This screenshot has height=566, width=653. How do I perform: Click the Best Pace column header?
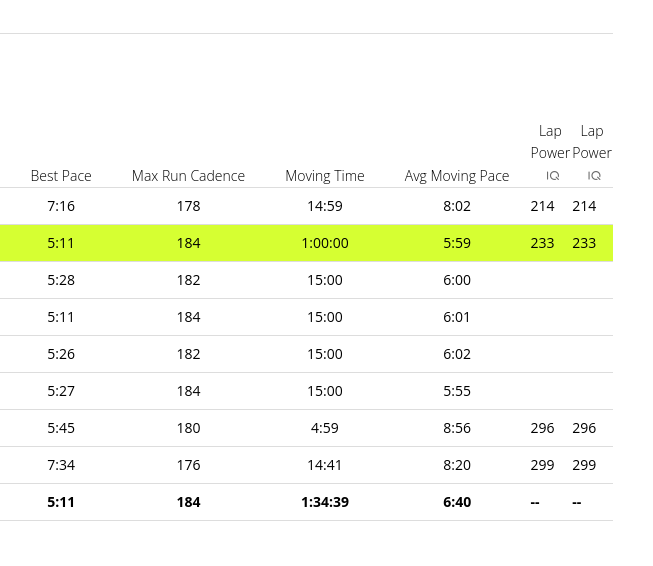[x=61, y=176]
